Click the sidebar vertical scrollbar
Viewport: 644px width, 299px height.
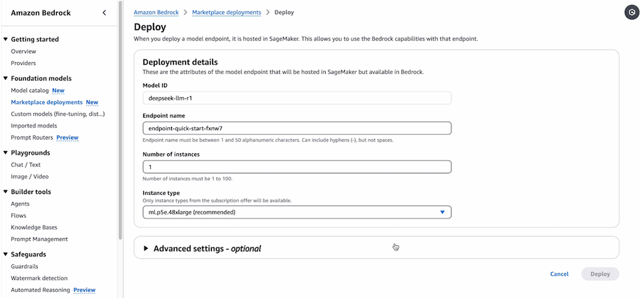(120, 120)
